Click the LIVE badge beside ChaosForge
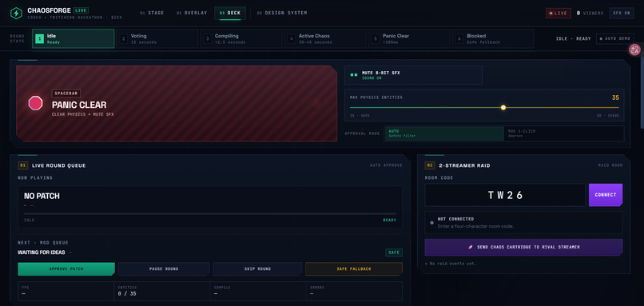This screenshot has width=644, height=306. point(81,10)
